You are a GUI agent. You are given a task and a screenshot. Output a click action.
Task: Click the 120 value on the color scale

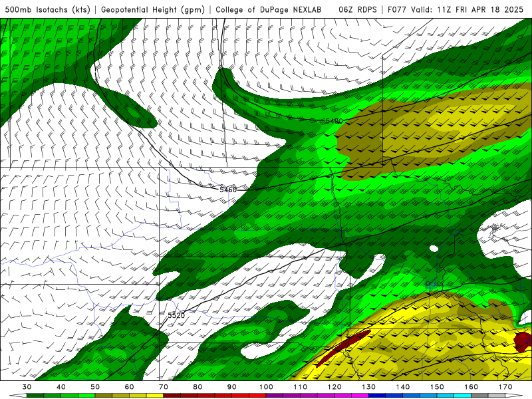pyautogui.click(x=334, y=387)
